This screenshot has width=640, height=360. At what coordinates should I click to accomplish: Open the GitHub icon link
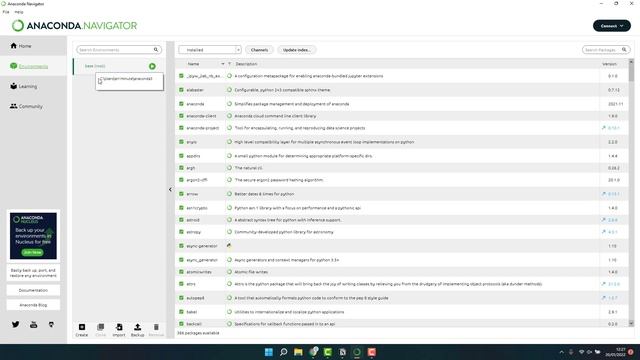tap(51, 324)
